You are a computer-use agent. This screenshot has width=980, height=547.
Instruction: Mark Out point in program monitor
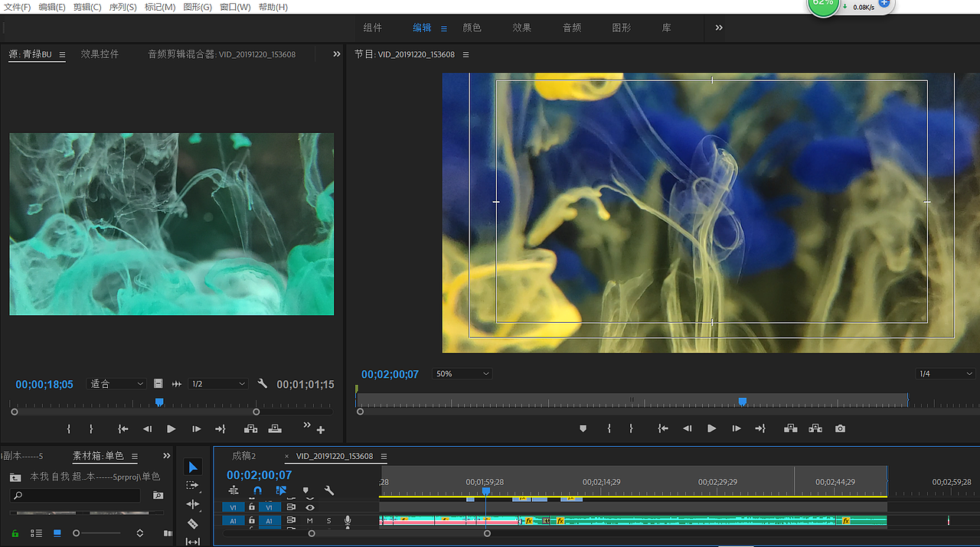tap(631, 428)
